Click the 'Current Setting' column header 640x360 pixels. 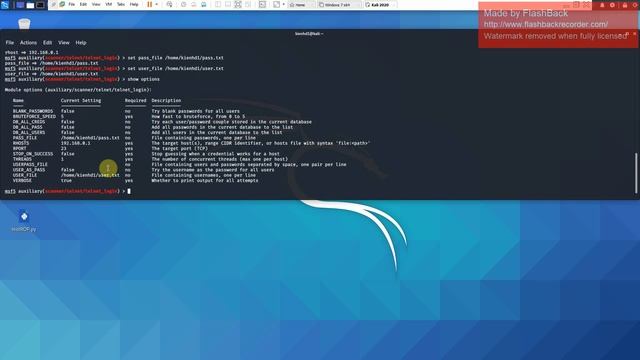[81, 100]
